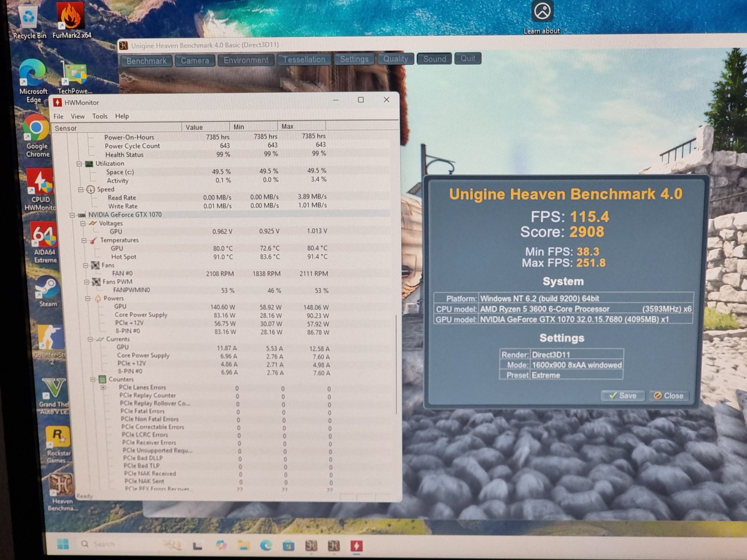Open the TechPowerUp desktop shortcut
747x560 pixels.
tap(74, 78)
